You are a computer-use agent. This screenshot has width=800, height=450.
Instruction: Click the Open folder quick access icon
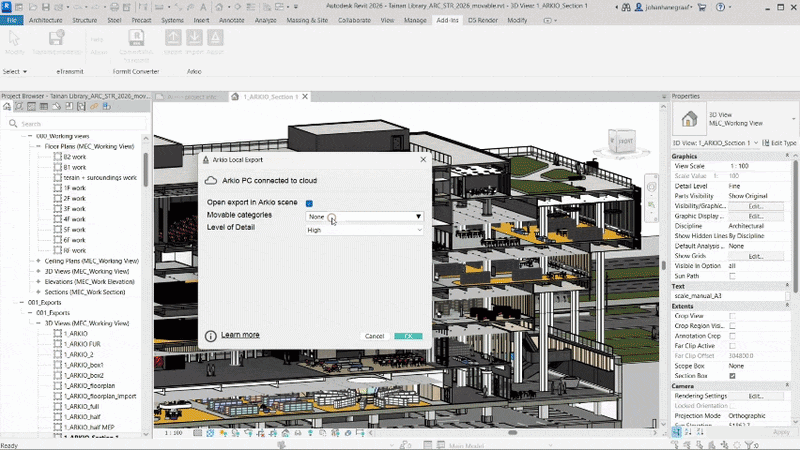pos(33,7)
